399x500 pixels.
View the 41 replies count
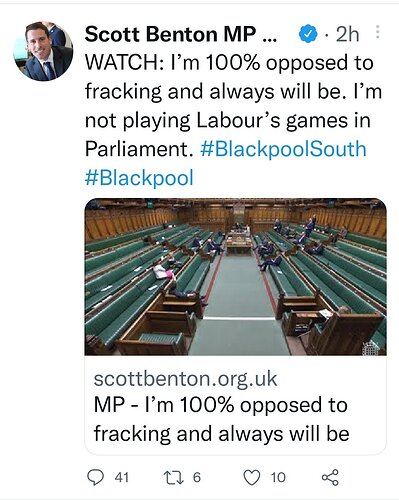point(122,477)
